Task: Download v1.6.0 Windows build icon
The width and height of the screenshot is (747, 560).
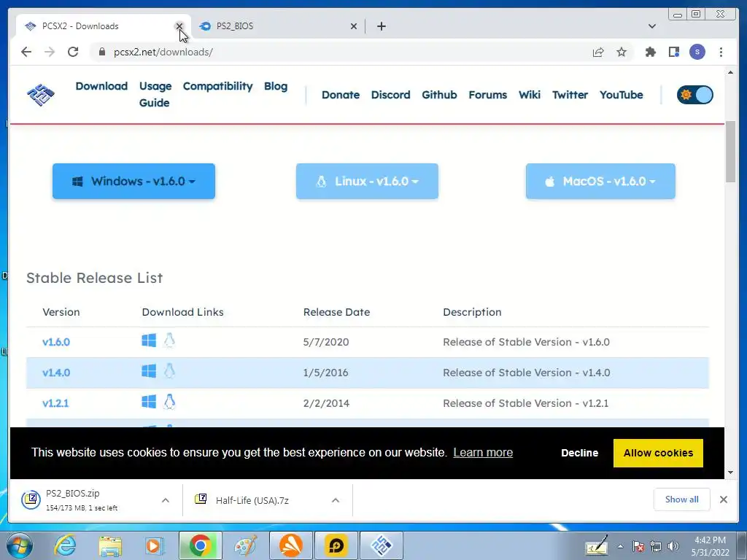Action: coord(149,341)
